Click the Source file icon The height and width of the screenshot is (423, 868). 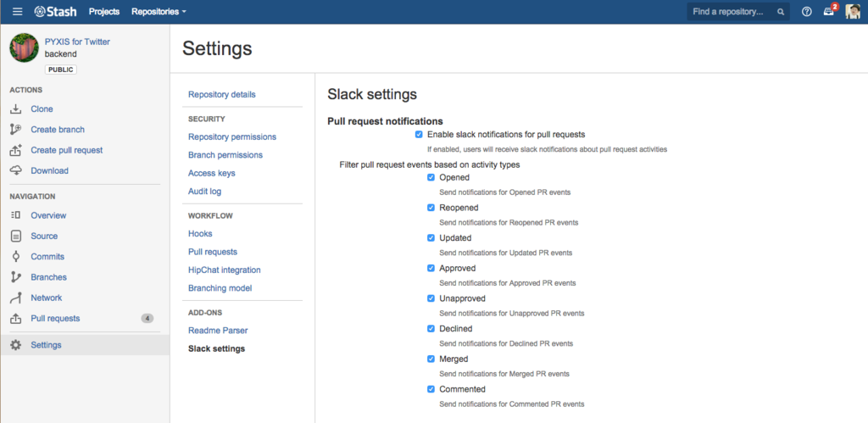point(16,236)
